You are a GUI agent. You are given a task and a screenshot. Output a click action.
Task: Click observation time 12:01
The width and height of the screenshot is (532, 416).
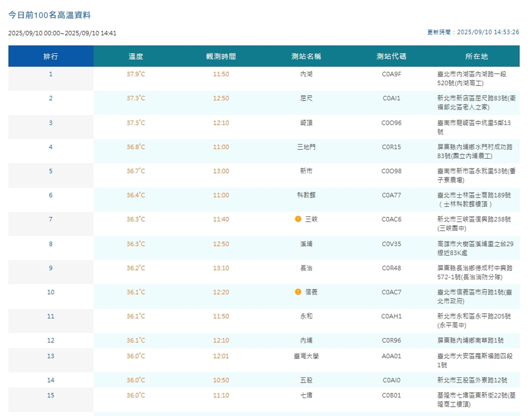click(x=221, y=356)
